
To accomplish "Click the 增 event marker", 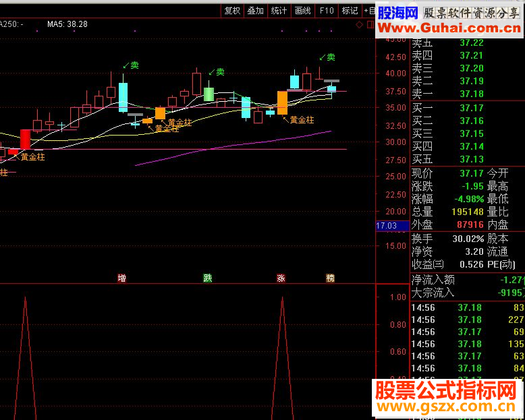I will point(122,278).
